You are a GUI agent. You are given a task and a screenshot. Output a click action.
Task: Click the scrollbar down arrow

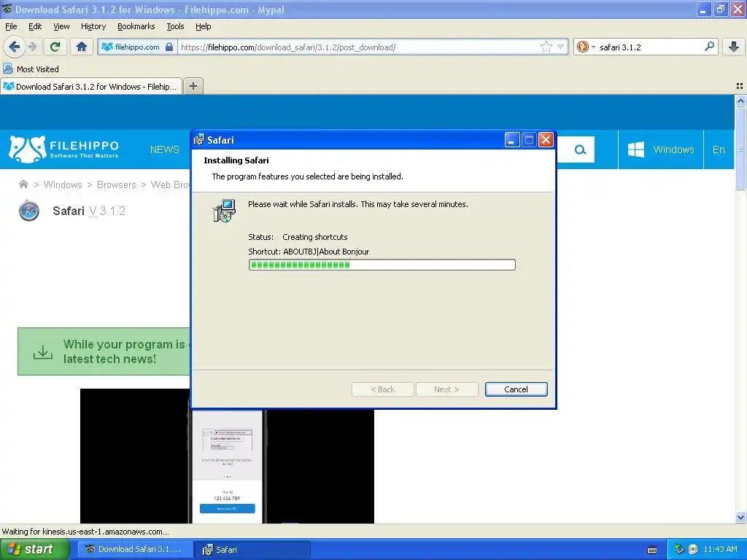tap(740, 517)
